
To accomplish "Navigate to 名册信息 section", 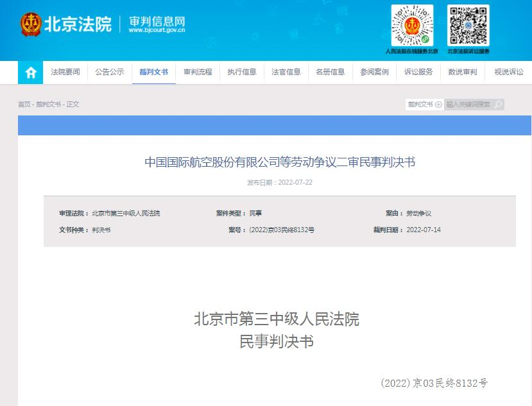I will (x=330, y=72).
